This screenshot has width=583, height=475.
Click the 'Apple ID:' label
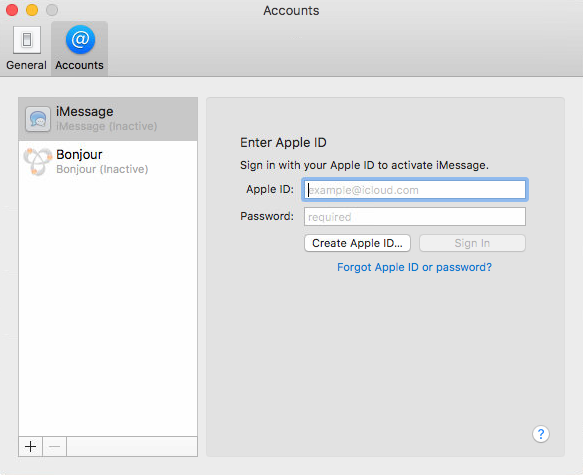coord(270,190)
